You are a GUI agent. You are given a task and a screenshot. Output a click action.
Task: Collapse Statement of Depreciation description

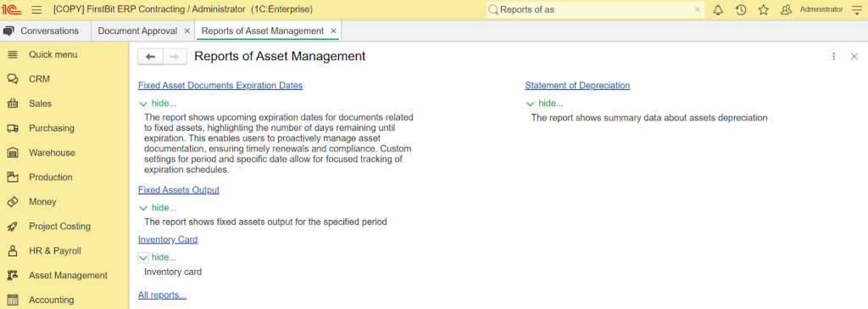pos(545,104)
